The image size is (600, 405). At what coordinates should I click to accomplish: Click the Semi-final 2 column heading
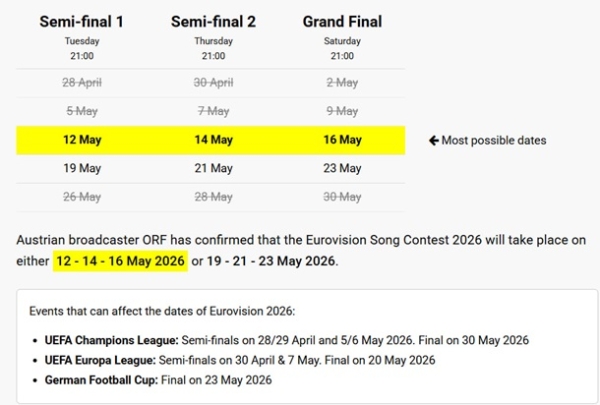[211, 20]
